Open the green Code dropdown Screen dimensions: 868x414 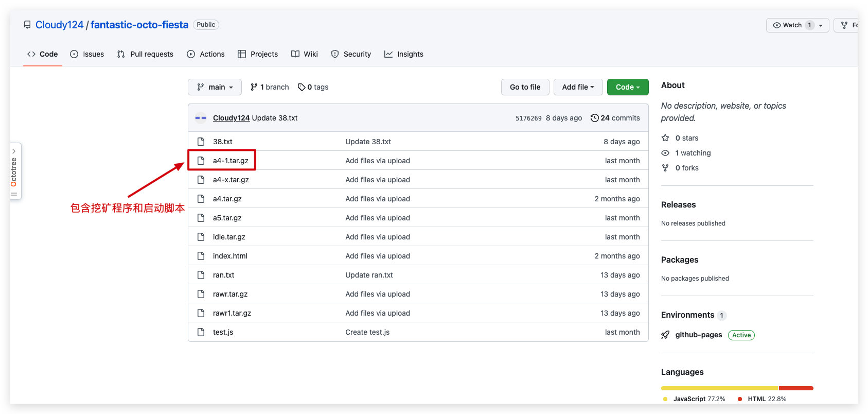click(x=628, y=87)
